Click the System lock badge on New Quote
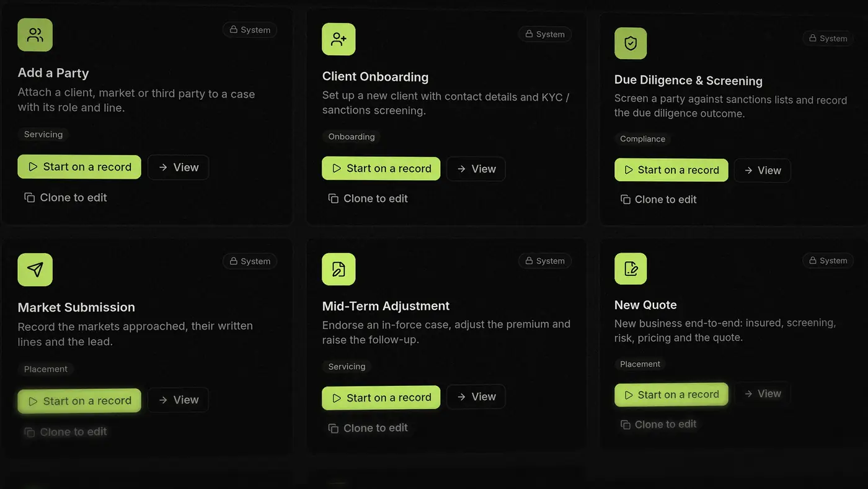The image size is (868, 489). 828,261
